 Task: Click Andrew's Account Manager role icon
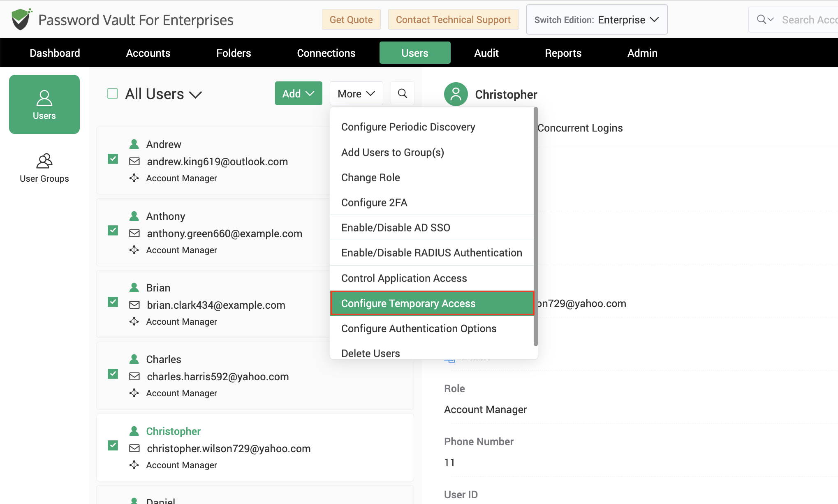click(x=134, y=178)
